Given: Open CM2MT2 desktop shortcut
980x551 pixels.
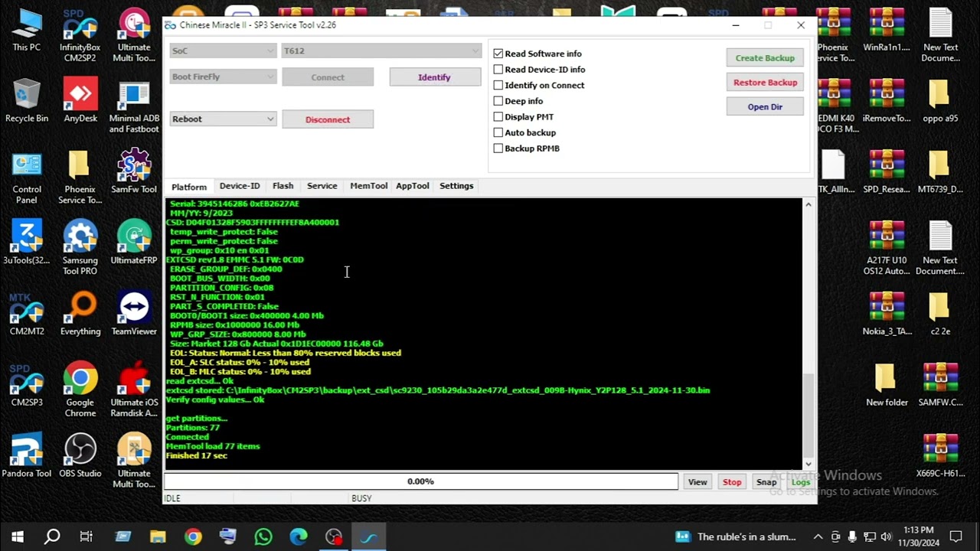Looking at the screenshot, I should 26,315.
